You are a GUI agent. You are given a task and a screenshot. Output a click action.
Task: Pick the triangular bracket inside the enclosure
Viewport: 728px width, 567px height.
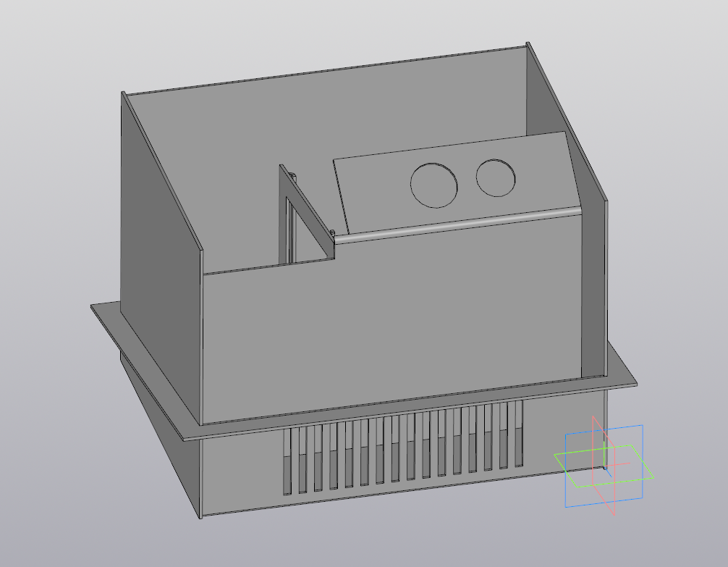tap(306, 215)
